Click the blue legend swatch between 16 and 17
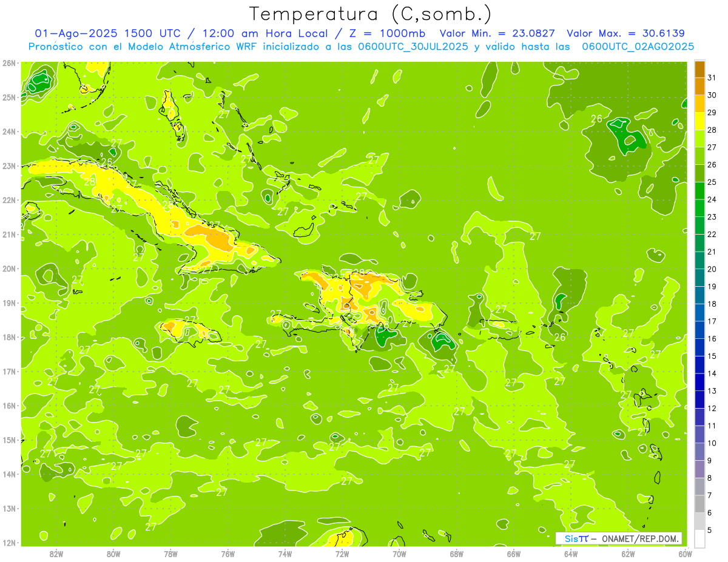 coord(699,330)
